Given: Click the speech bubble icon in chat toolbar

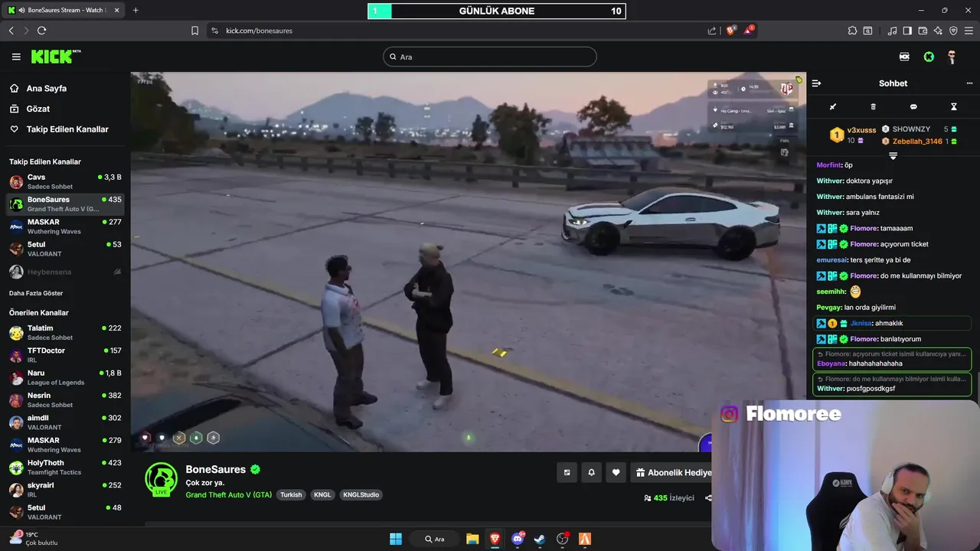Looking at the screenshot, I should coord(913,106).
